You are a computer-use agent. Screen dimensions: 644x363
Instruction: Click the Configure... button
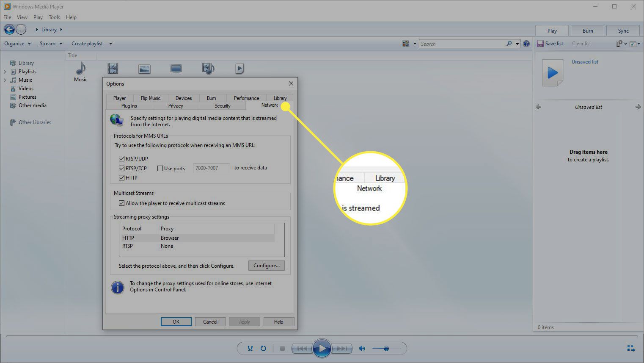(x=267, y=266)
